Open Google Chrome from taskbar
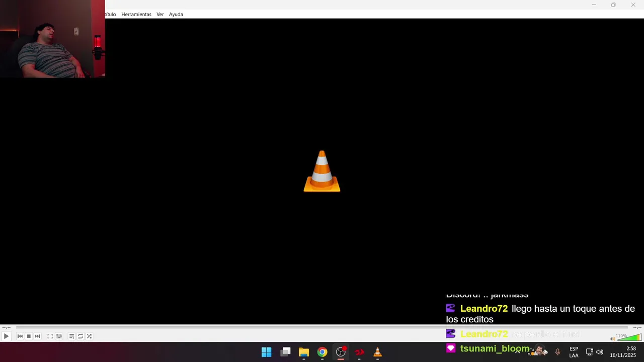 click(323, 352)
